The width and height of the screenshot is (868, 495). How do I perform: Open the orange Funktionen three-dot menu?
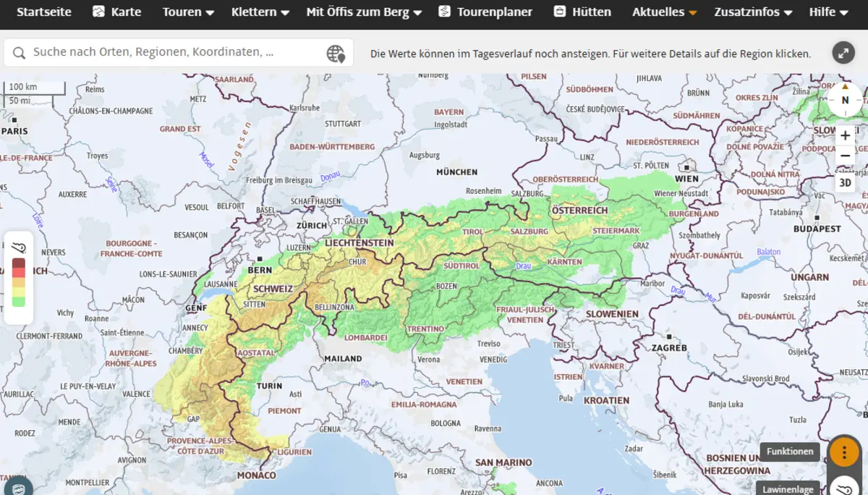(843, 452)
